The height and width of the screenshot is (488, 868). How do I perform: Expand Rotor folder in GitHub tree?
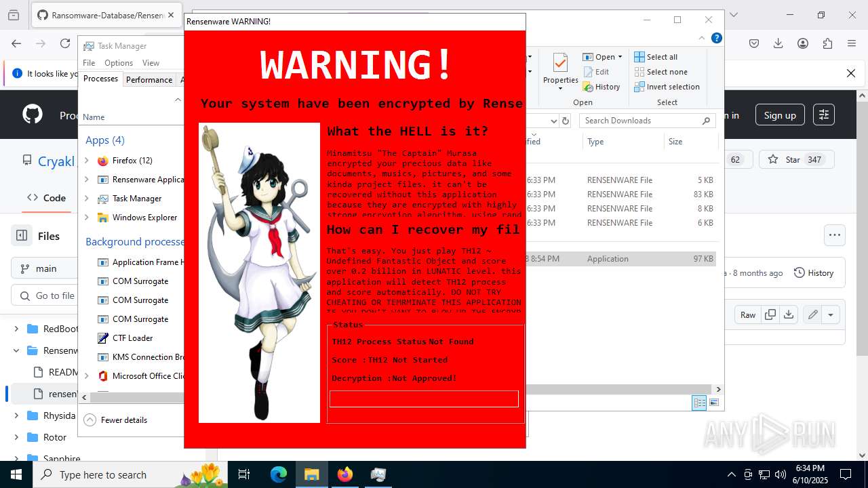(16, 437)
